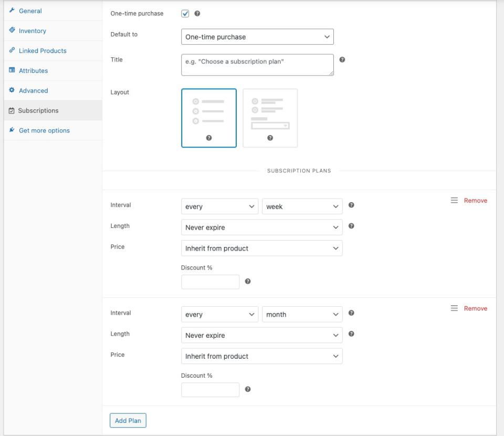Screen dimensions: 504x436
Task: Click help icon beside weekly plan Discount field
Action: coord(248,282)
